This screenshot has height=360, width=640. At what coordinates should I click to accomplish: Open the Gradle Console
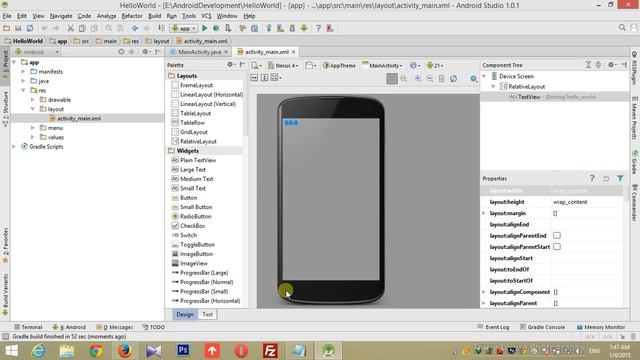pyautogui.click(x=542, y=327)
